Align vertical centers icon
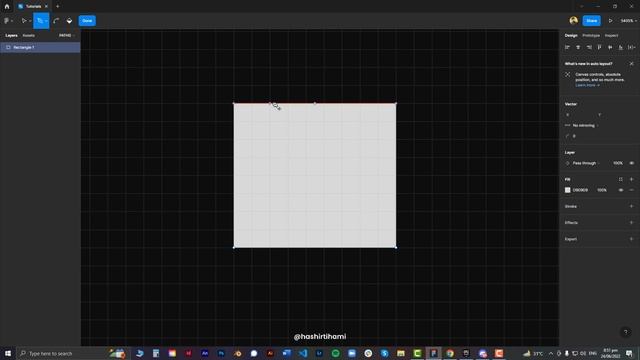Image resolution: width=640 pixels, height=360 pixels. (610, 47)
